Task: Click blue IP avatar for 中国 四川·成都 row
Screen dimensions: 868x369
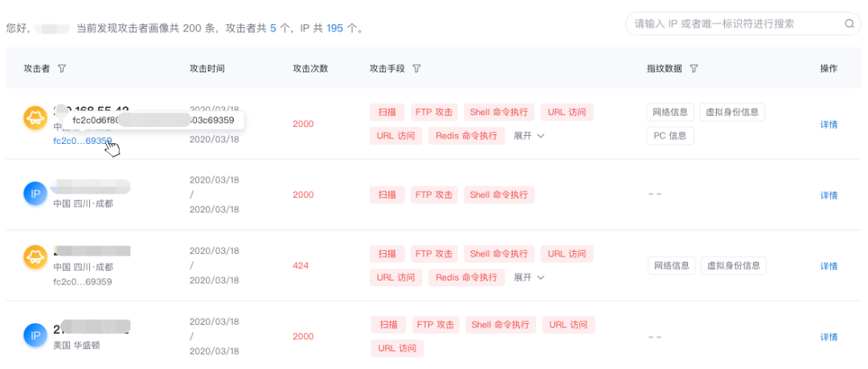Action: click(x=35, y=194)
